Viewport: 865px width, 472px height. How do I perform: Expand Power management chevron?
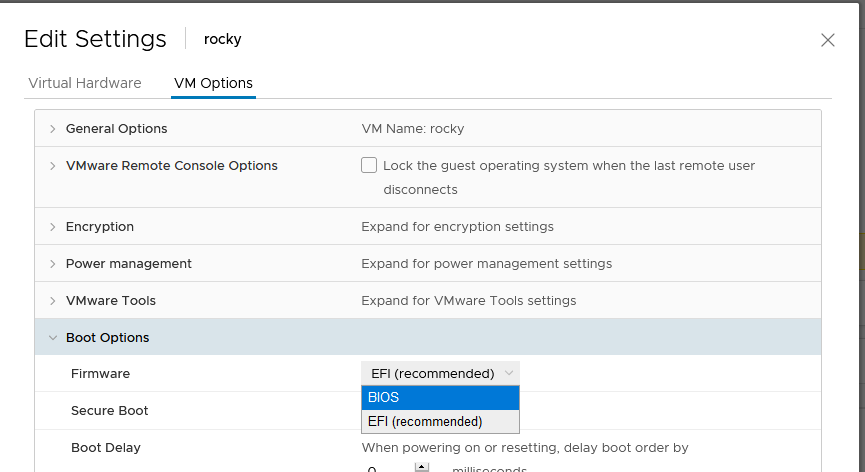pyautogui.click(x=52, y=264)
